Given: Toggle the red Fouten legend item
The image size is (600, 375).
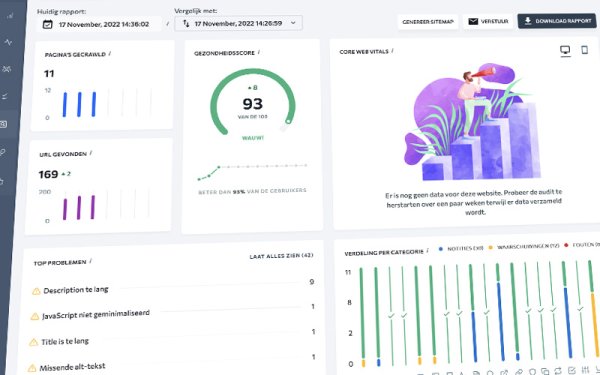Looking at the screenshot, I should (x=582, y=245).
